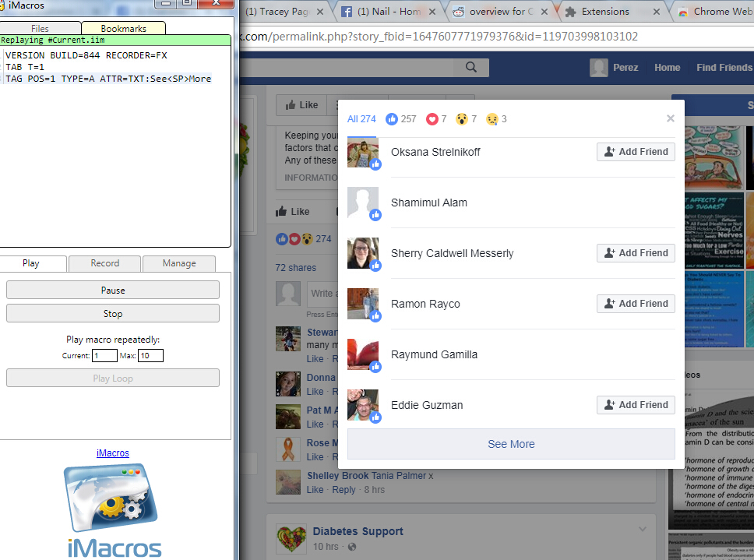The width and height of the screenshot is (754, 560).
Task: Open Find Friends in Facebook header
Action: tap(724, 67)
